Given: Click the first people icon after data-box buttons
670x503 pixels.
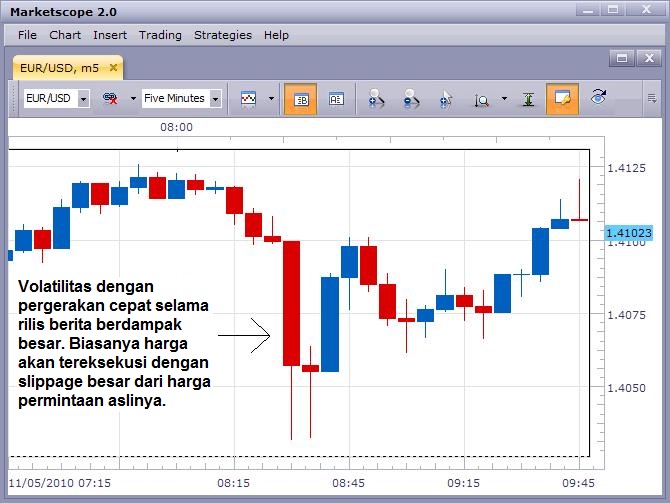Looking at the screenshot, I should pos(377,99).
